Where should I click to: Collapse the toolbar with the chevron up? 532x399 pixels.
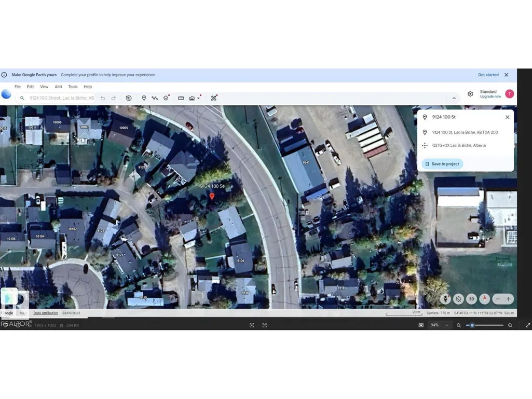pos(454,98)
